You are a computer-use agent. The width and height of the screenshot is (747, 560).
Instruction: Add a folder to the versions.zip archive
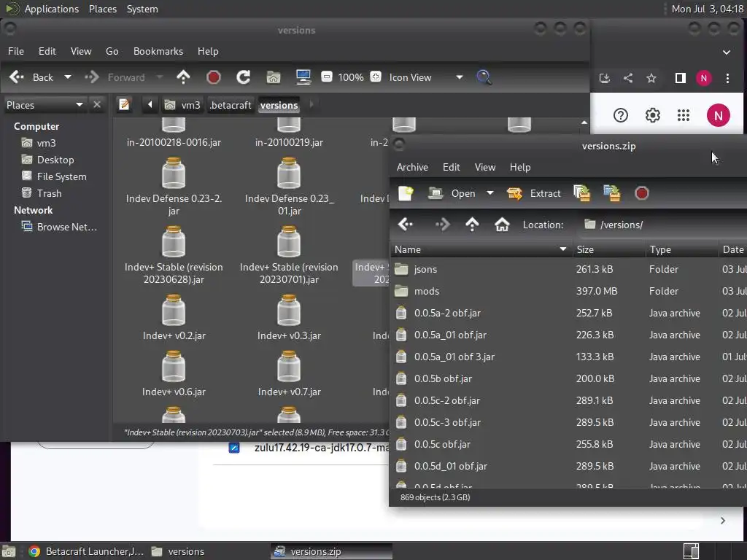coord(612,193)
